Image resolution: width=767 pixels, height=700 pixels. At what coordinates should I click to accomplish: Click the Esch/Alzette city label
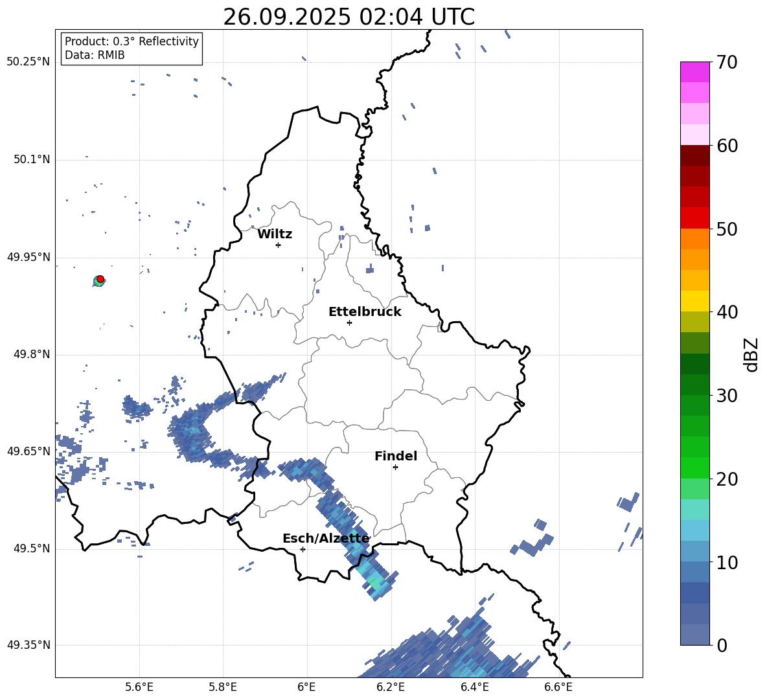click(326, 539)
